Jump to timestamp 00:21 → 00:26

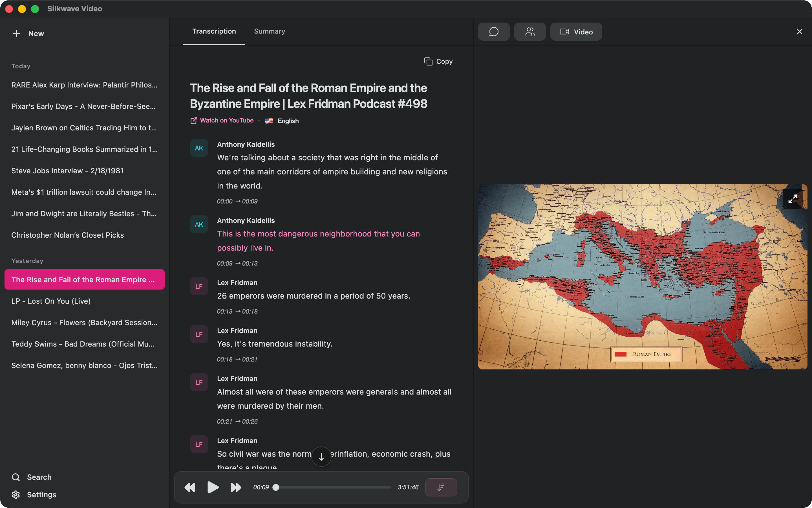point(237,421)
